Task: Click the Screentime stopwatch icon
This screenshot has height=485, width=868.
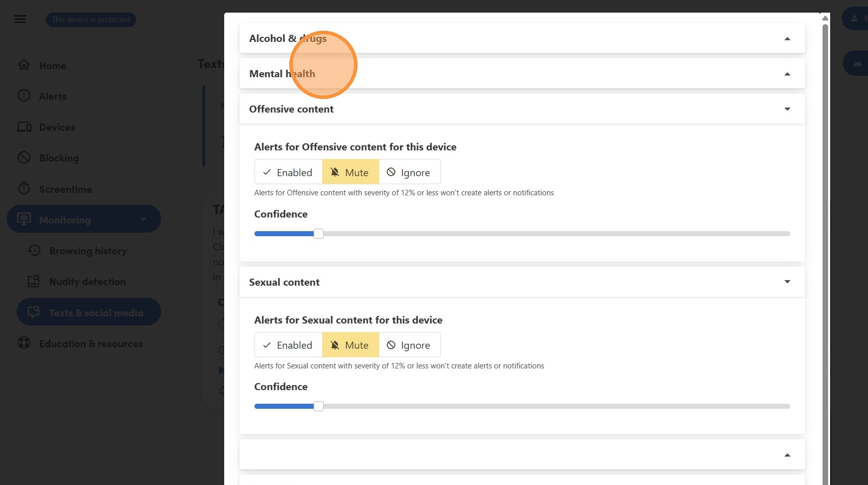Action: click(x=24, y=188)
